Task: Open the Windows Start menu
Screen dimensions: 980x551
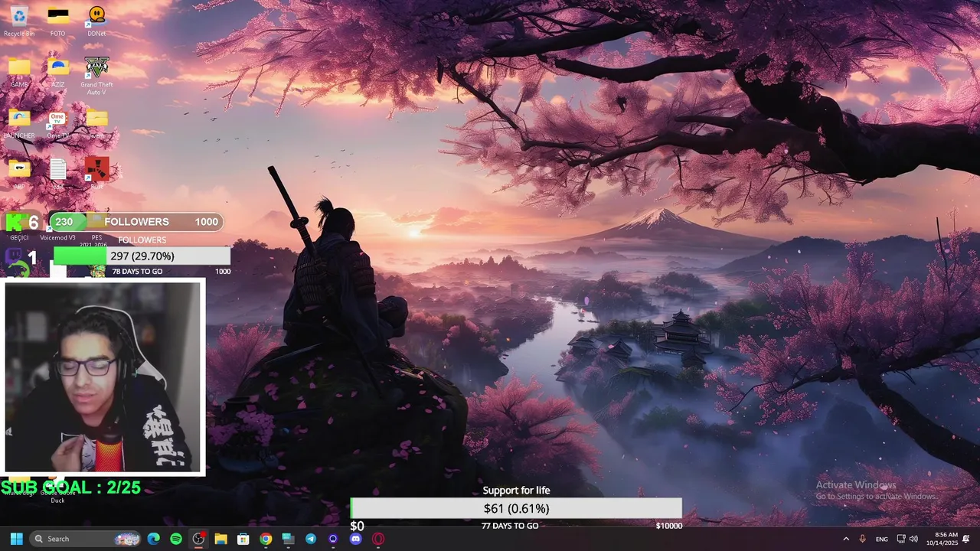Action: coord(17,539)
